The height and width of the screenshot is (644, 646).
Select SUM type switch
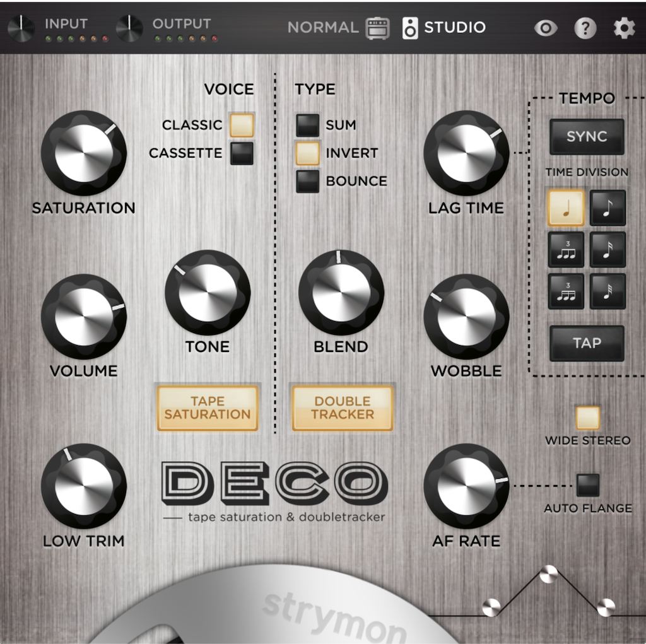point(308,125)
